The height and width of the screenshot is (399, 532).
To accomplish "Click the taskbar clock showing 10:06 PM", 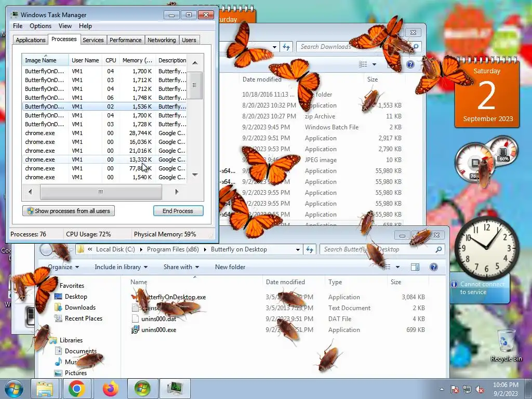I will pos(506,389).
